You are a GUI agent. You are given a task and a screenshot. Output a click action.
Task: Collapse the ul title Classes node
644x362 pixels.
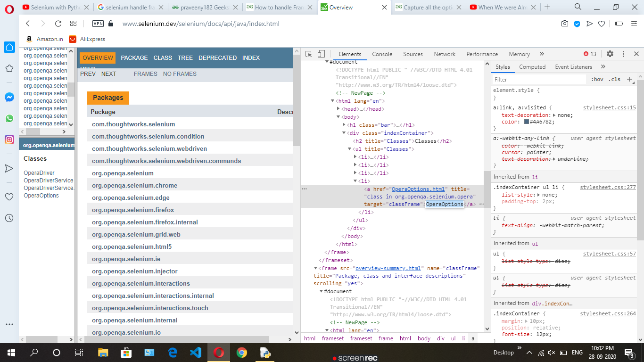[350, 149]
